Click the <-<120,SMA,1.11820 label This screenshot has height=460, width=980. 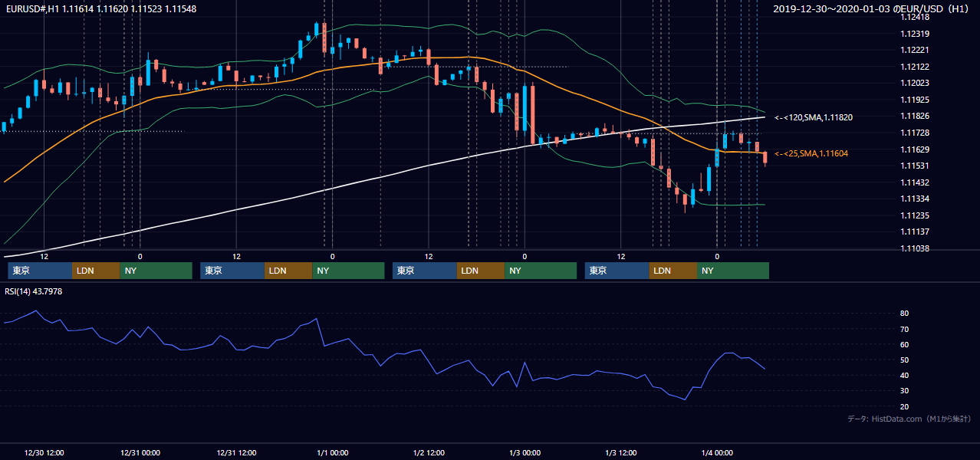[814, 118]
